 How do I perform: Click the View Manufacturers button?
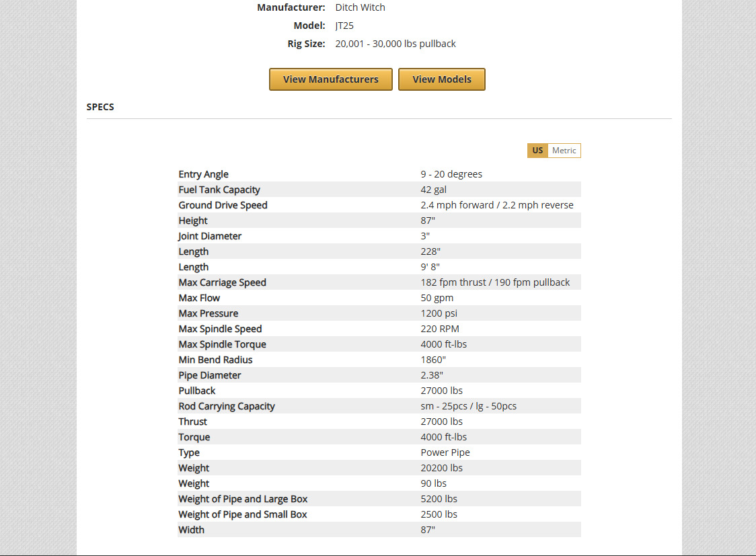(x=331, y=79)
